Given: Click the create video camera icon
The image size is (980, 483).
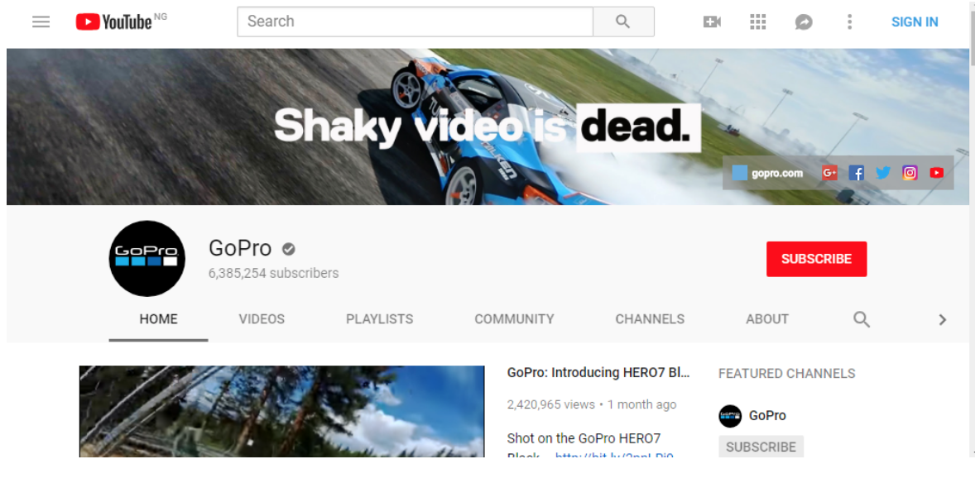Looking at the screenshot, I should pos(712,22).
